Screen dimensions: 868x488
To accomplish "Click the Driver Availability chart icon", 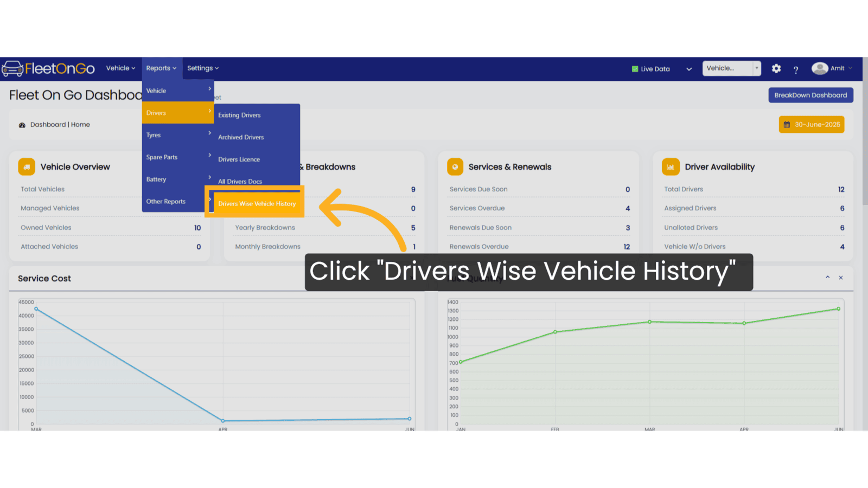I will [671, 167].
